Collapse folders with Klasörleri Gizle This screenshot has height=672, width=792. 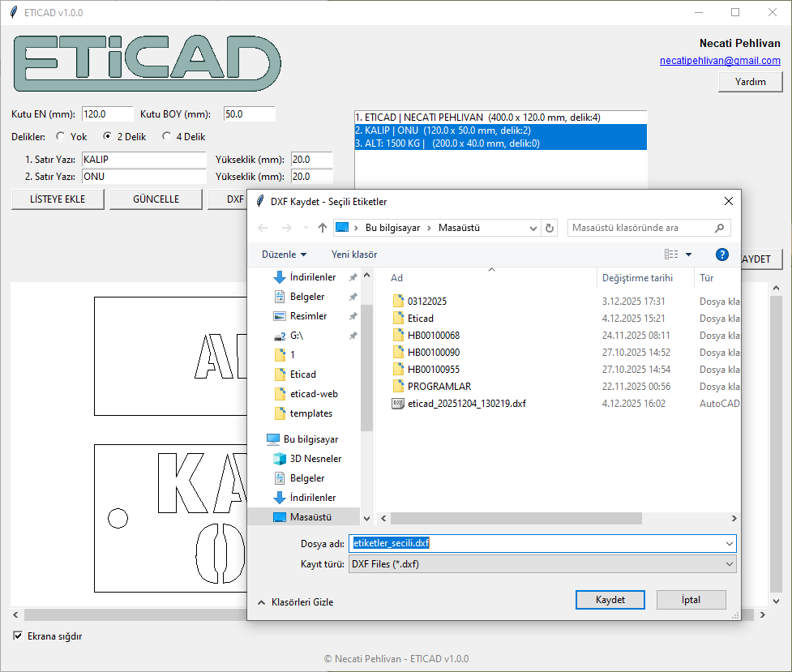click(x=295, y=602)
